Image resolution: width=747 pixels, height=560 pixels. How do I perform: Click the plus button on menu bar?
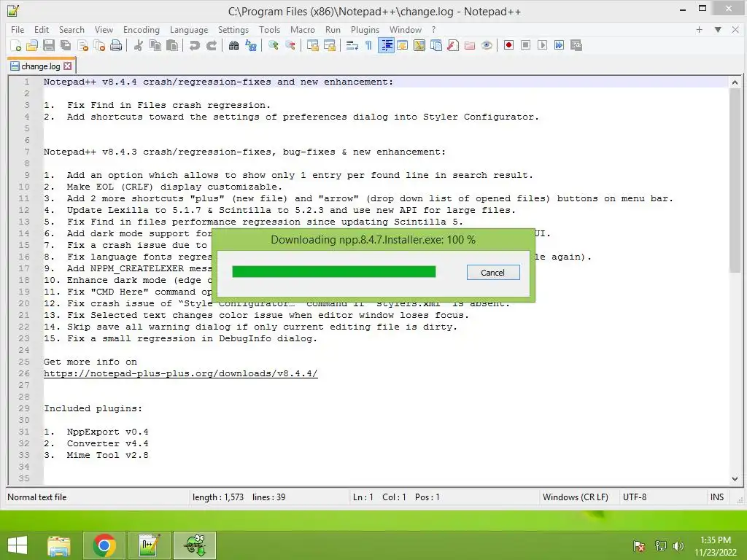(700, 29)
